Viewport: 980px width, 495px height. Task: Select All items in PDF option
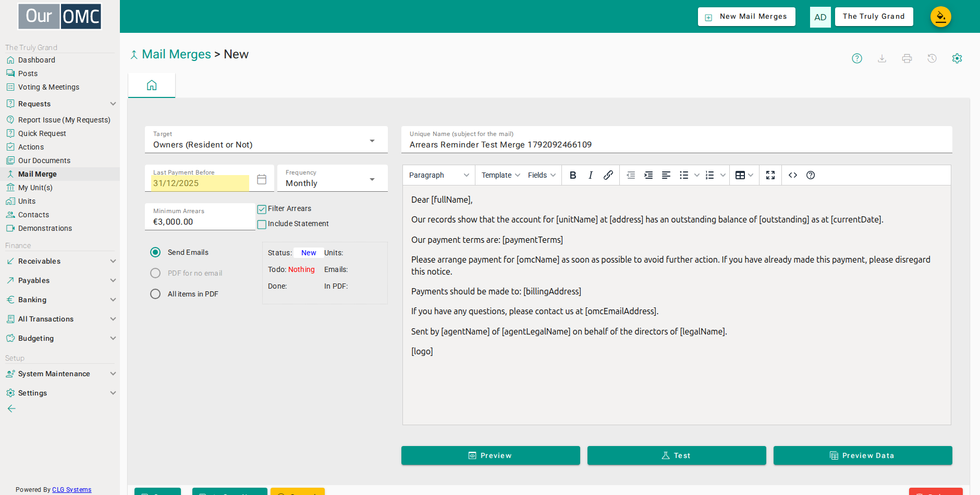pyautogui.click(x=155, y=294)
